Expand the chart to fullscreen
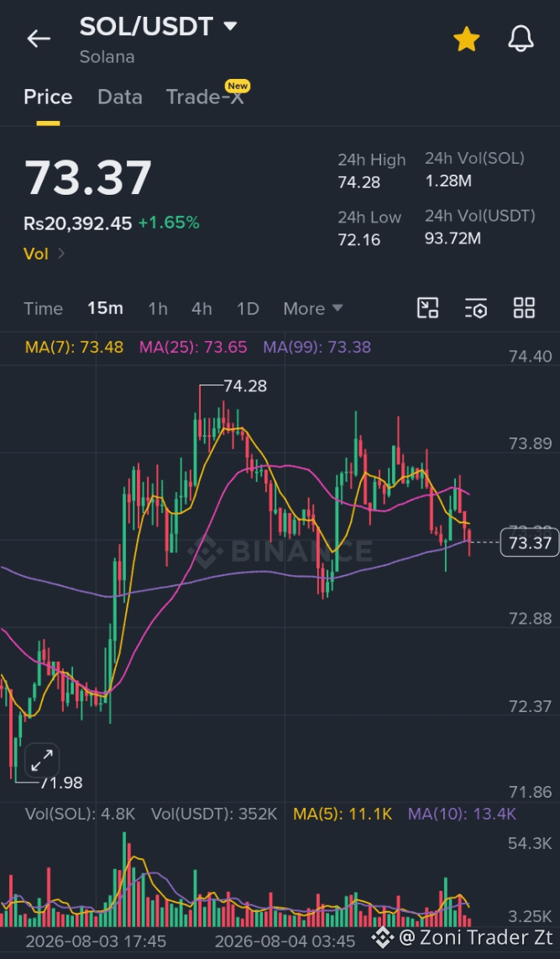The height and width of the screenshot is (959, 560). pyautogui.click(x=42, y=761)
